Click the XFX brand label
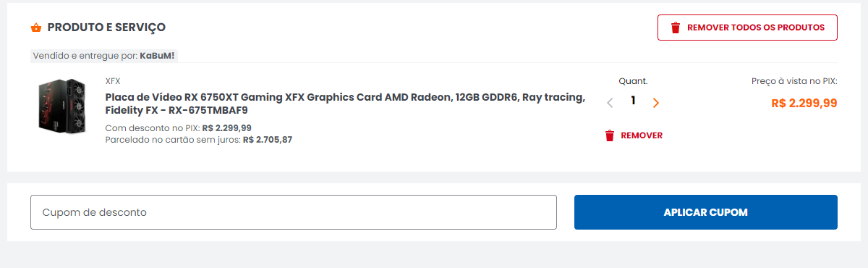The height and width of the screenshot is (268, 868). point(113,81)
